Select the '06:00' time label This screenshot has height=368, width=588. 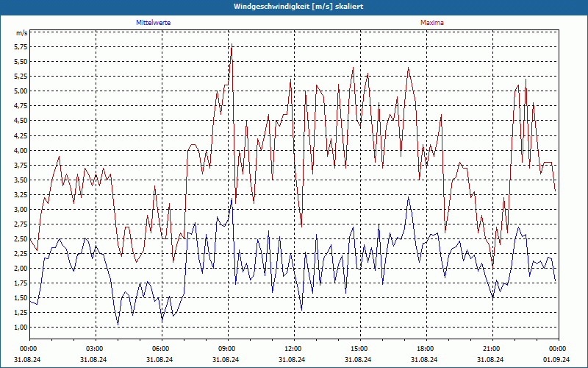[162, 349]
